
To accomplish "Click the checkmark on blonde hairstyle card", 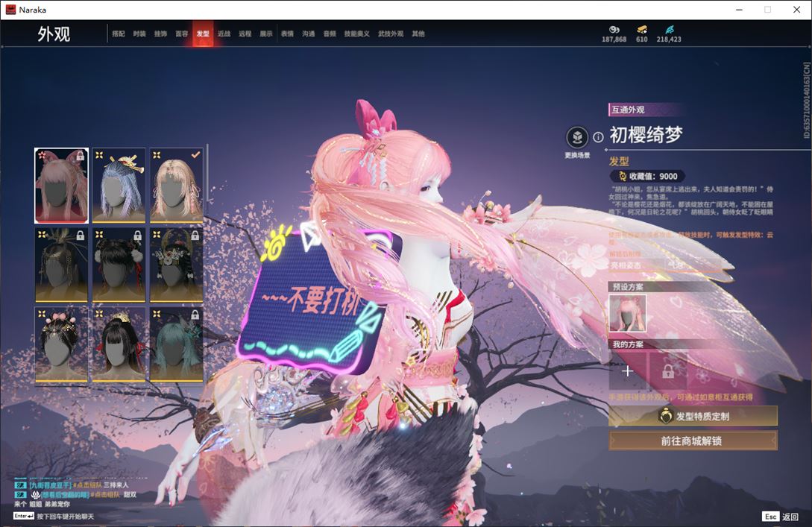I will [195, 155].
